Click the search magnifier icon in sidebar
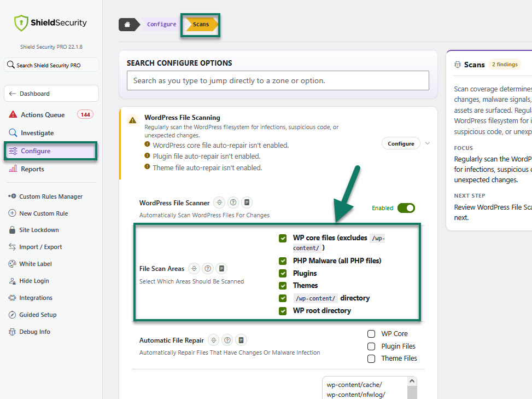Screen dimensions: 532x399 coord(11,65)
